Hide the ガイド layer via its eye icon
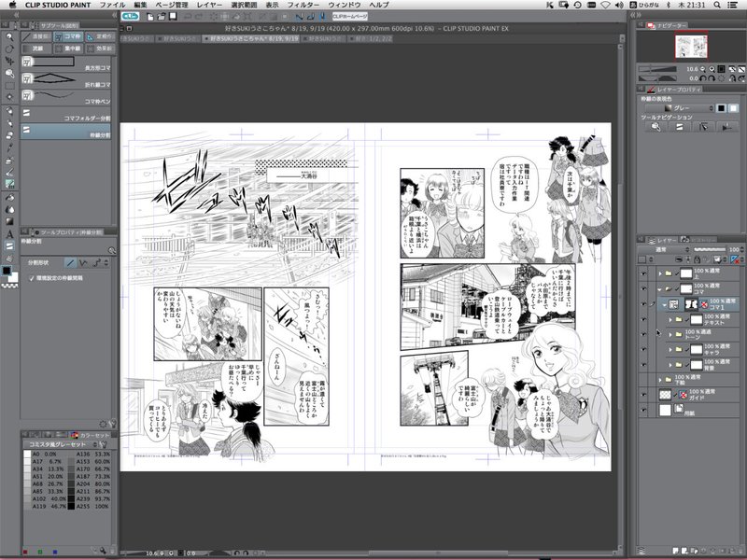The height and width of the screenshot is (560, 747). point(643,395)
